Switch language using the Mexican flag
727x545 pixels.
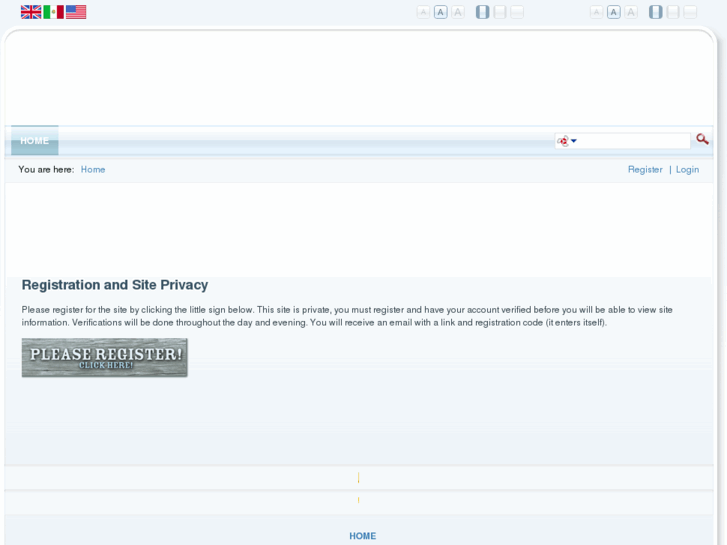pyautogui.click(x=53, y=12)
